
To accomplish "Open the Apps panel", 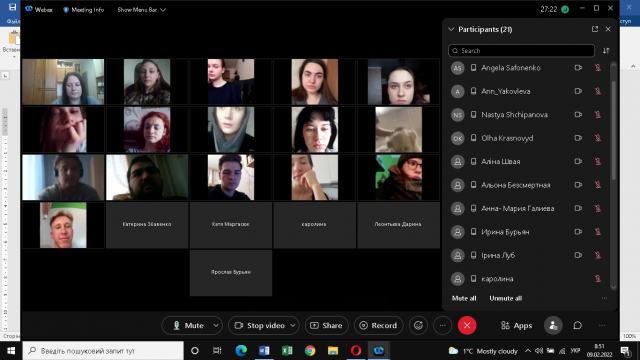I will click(x=517, y=325).
